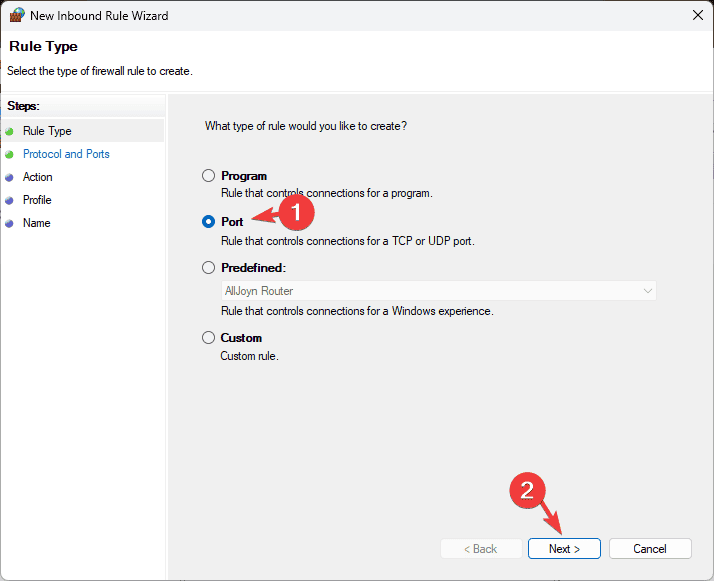Select the Program radio button
Screen dimensions: 714x581
(209, 176)
